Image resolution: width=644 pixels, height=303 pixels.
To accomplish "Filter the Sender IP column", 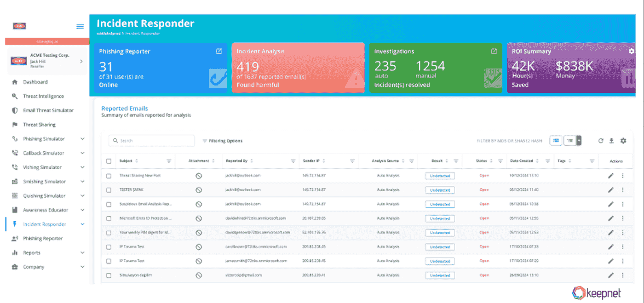I will 352,161.
